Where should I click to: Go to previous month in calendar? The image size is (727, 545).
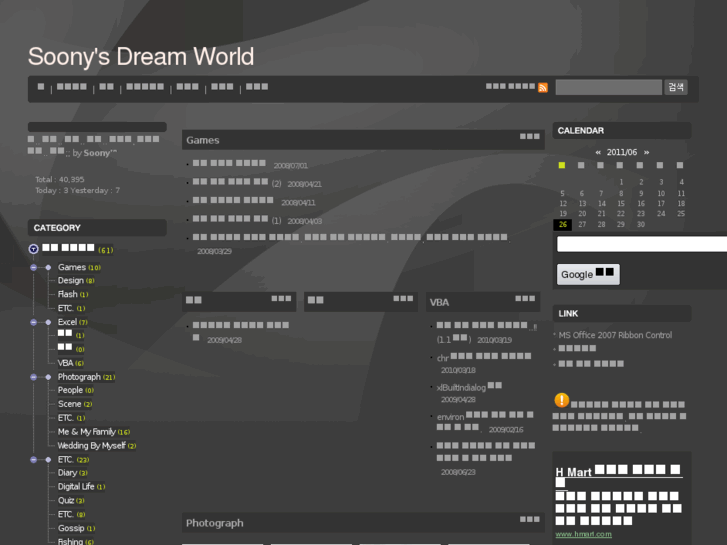coord(598,152)
